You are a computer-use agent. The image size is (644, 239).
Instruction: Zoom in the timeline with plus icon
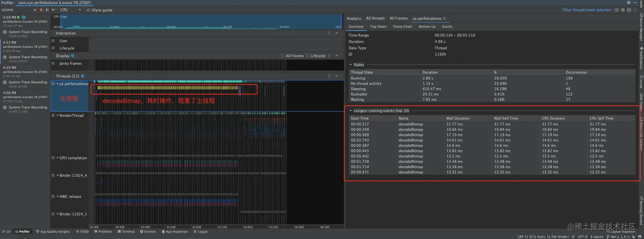point(623,10)
